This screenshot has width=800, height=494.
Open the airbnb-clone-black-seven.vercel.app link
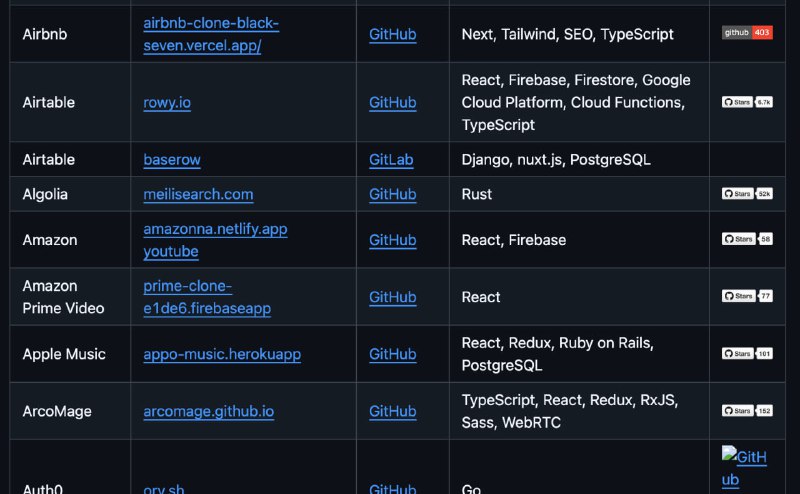[211, 34]
